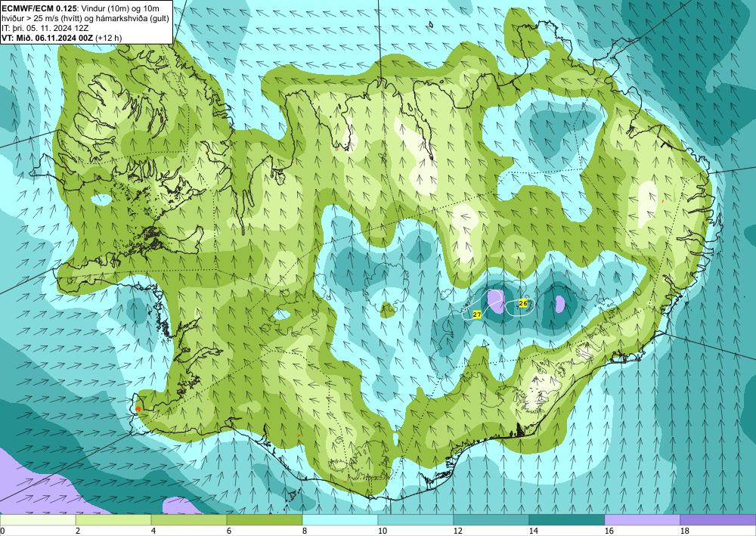
Task: Select the palest legend swatch for 0–2 m/s
Action: point(38,520)
